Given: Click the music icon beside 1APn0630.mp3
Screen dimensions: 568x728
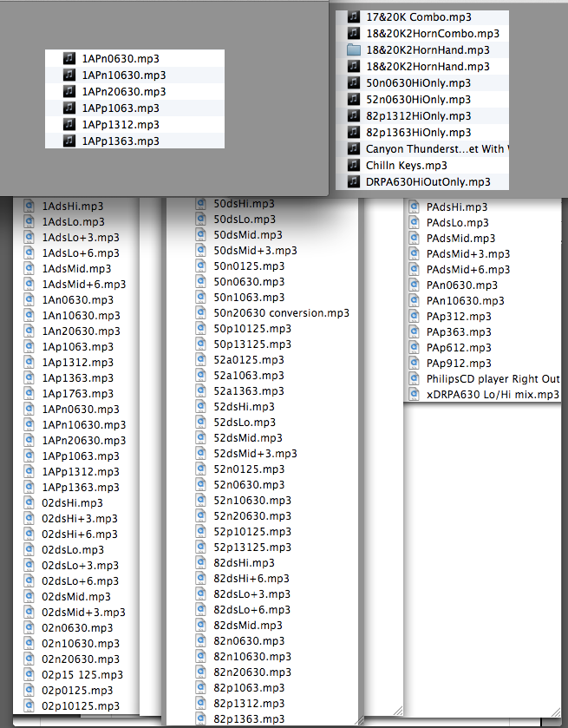Looking at the screenshot, I should [69, 58].
